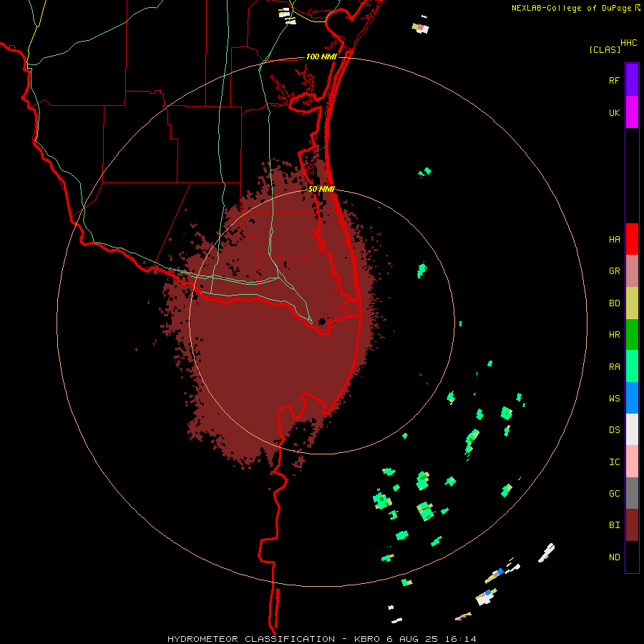The width and height of the screenshot is (644, 644).
Task: Click the BD yellow legend color swatch
Action: click(x=632, y=303)
